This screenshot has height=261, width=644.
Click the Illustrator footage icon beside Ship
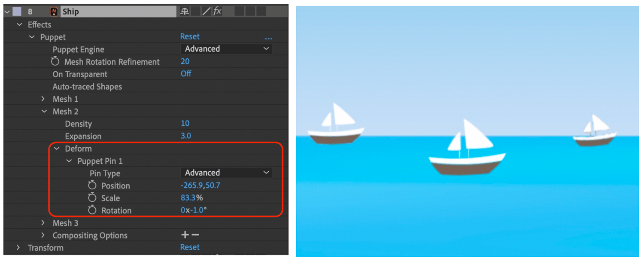pyautogui.click(x=54, y=11)
